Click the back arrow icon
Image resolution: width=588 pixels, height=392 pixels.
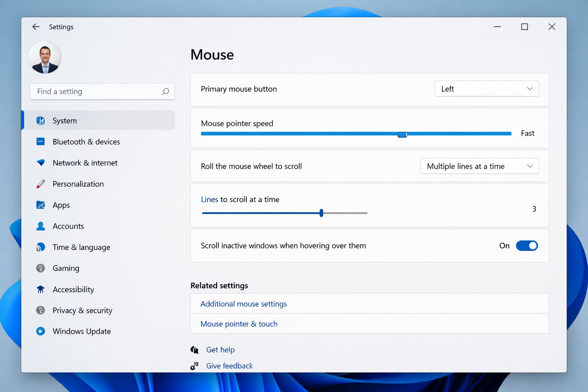point(36,27)
